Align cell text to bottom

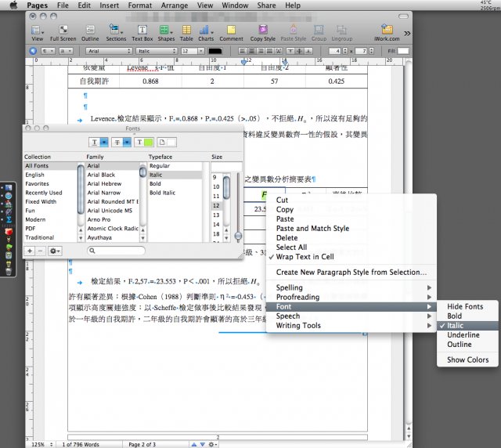click(308, 51)
